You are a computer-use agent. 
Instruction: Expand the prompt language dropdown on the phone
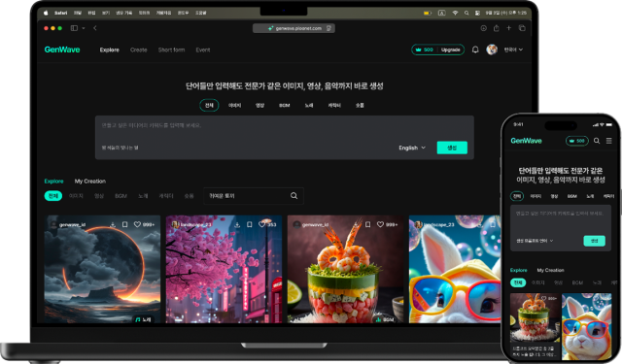(x=535, y=241)
